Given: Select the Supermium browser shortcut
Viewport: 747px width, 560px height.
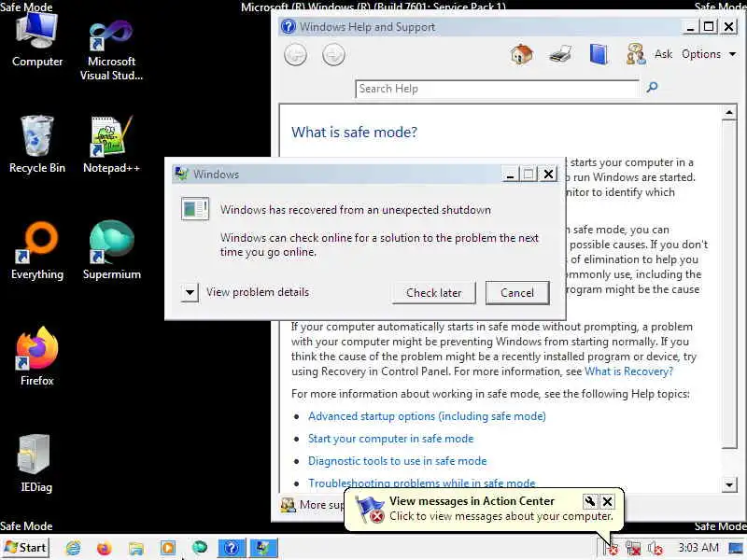Looking at the screenshot, I should (x=111, y=250).
